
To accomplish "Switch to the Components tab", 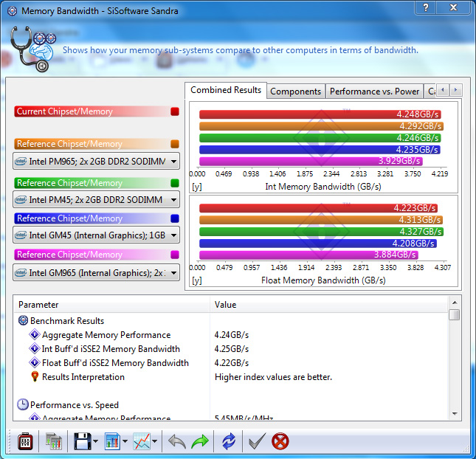I will pos(296,92).
